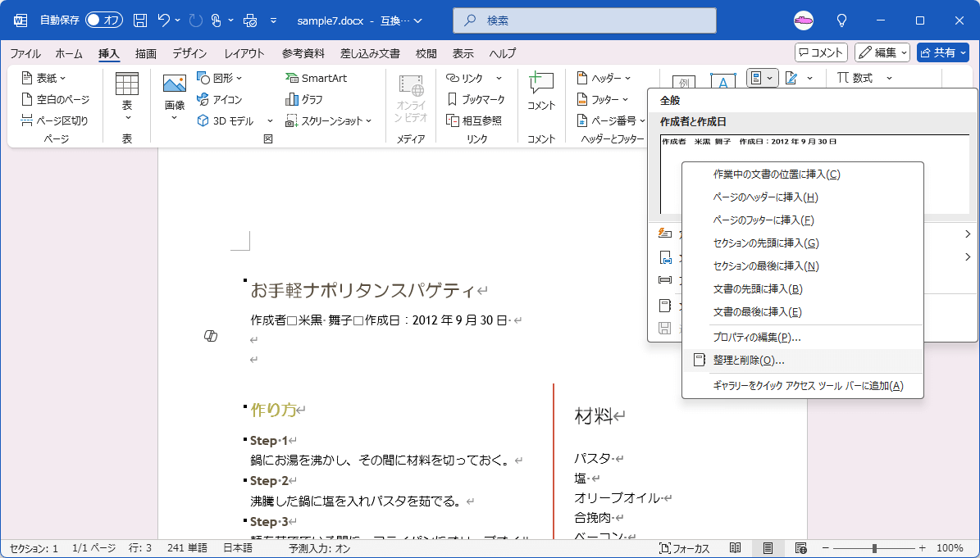Click the 共有 share button

pyautogui.click(x=942, y=53)
